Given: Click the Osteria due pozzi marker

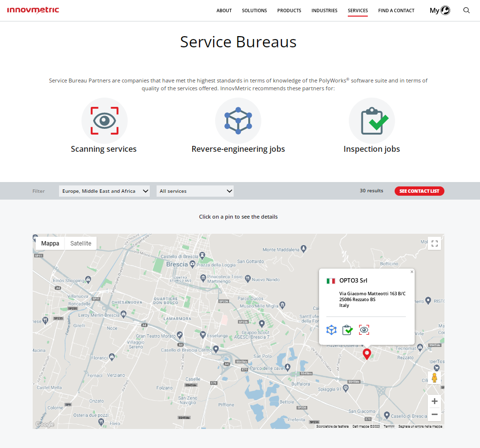Looking at the screenshot, I should (x=101, y=422).
